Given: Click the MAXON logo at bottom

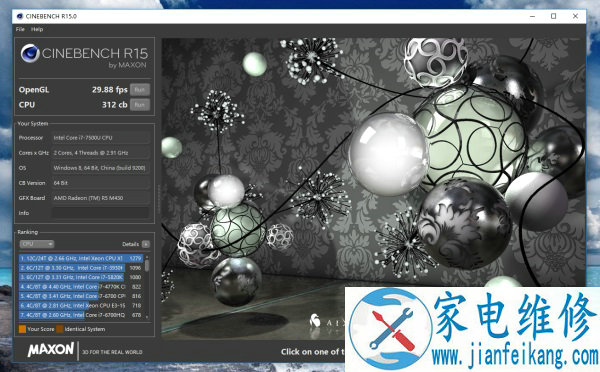Looking at the screenshot, I should (x=51, y=349).
